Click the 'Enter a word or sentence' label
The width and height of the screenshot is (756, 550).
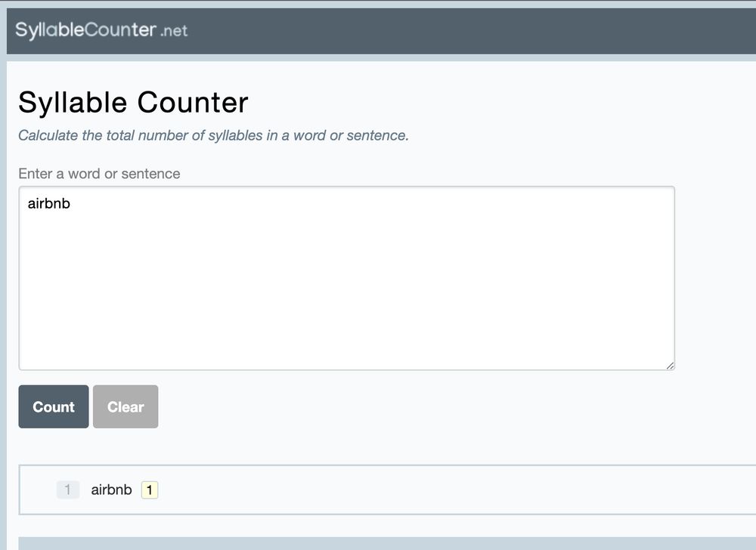point(99,173)
